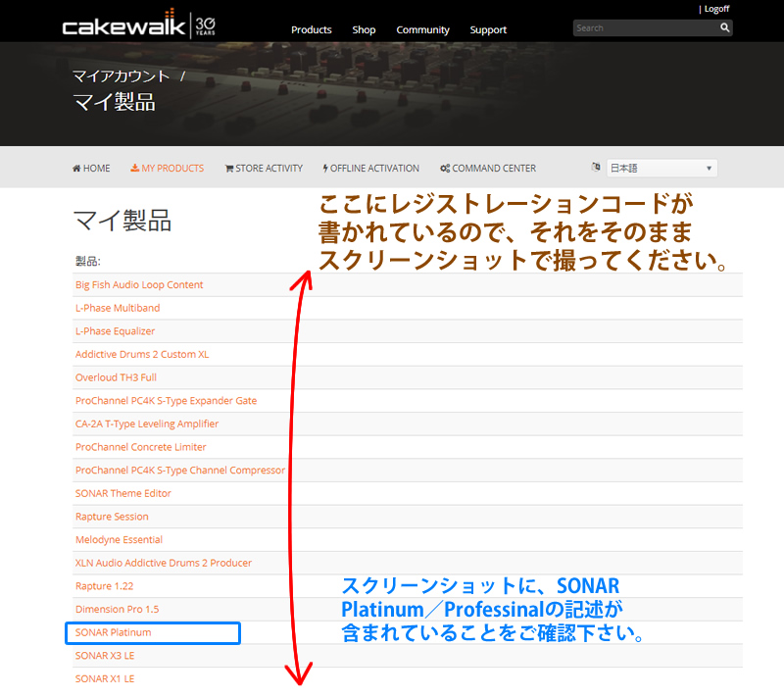Click the home icon beside HOME
Image resolution: width=784 pixels, height=697 pixels.
click(76, 169)
